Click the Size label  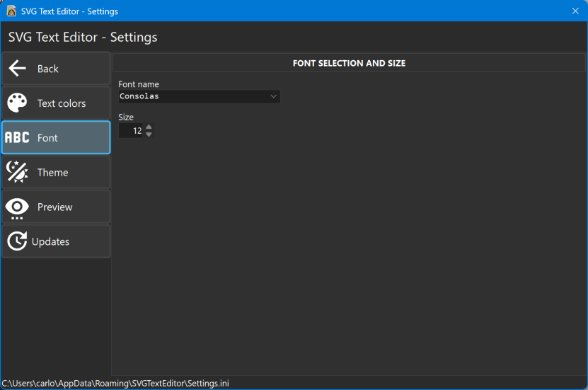(126, 117)
